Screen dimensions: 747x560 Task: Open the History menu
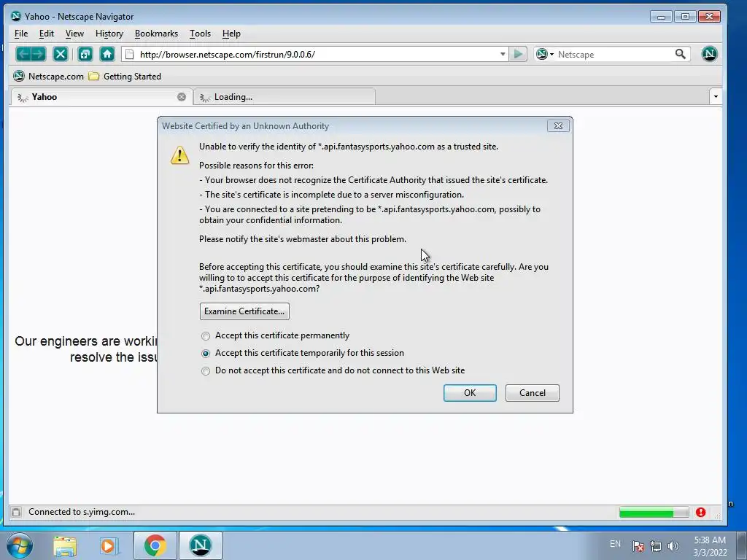109,34
